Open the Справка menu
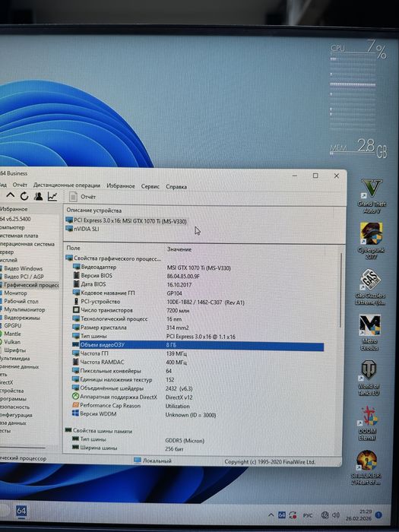 176,187
